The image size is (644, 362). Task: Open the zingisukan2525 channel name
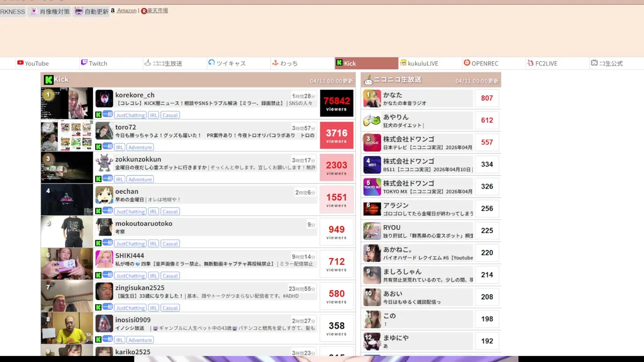tap(140, 288)
